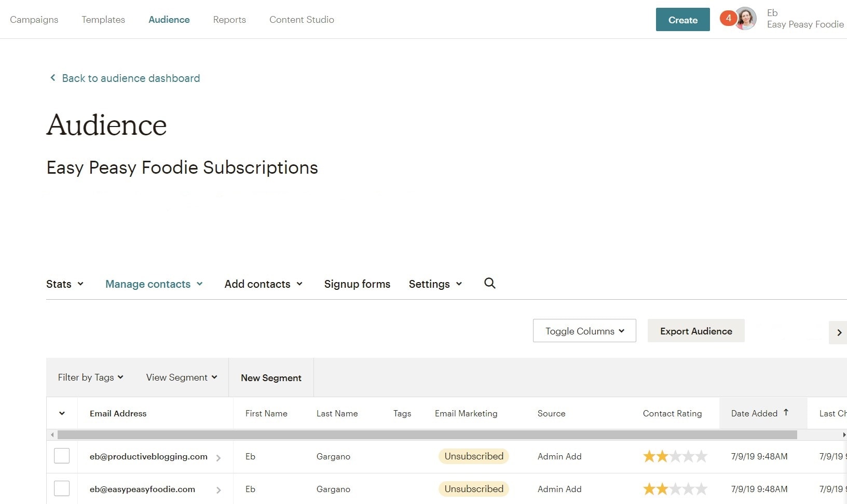This screenshot has width=847, height=504.
Task: Open the select-all dropdown in table header
Action: pos(62,413)
